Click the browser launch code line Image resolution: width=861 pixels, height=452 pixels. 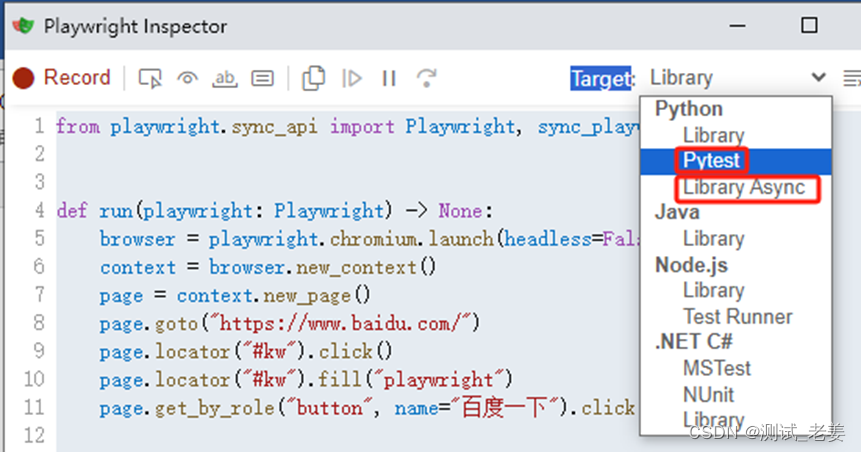coord(369,239)
